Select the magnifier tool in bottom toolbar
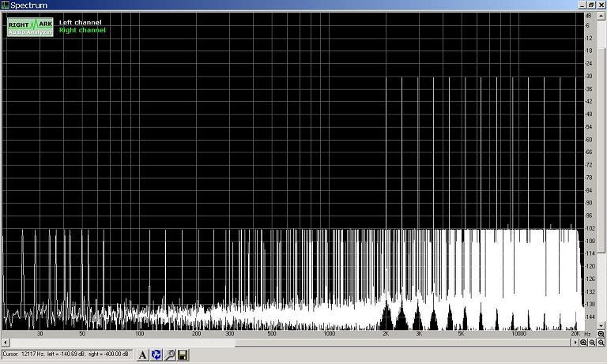Screen dimensions: 607x364 tap(169, 355)
